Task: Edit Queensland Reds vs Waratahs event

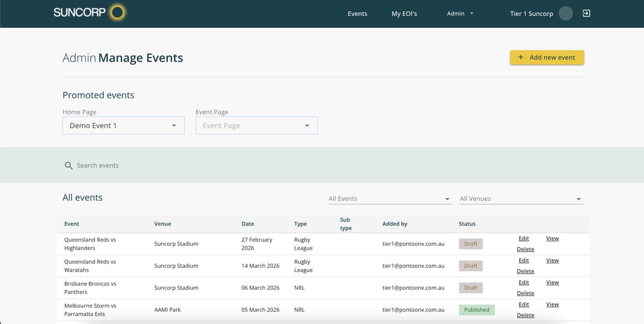Action: point(524,261)
